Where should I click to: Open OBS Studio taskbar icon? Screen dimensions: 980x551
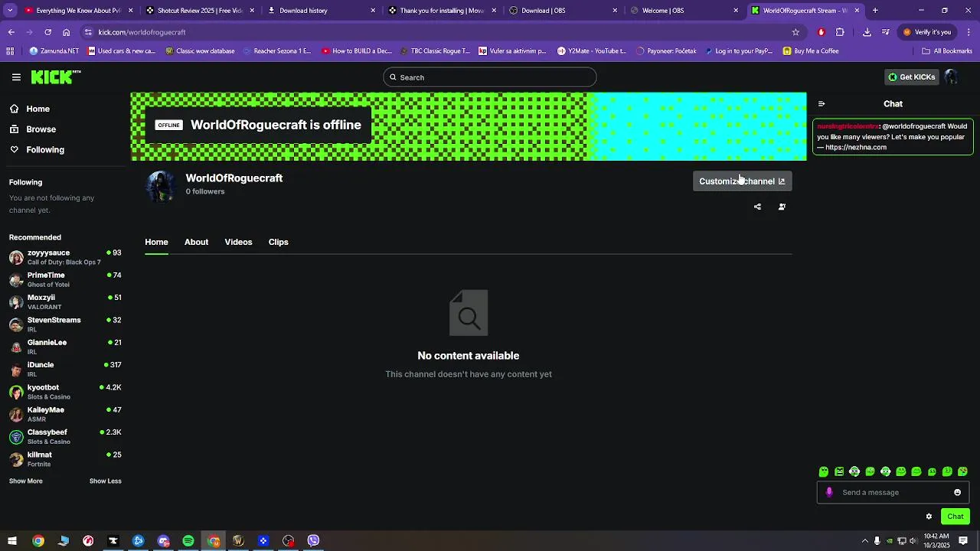pyautogui.click(x=288, y=541)
